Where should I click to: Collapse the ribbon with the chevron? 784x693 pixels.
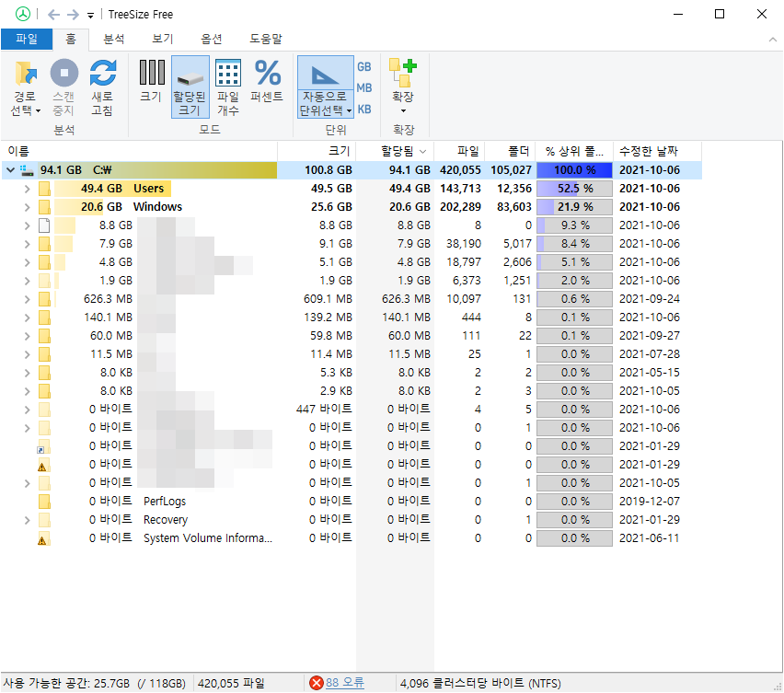(x=773, y=40)
